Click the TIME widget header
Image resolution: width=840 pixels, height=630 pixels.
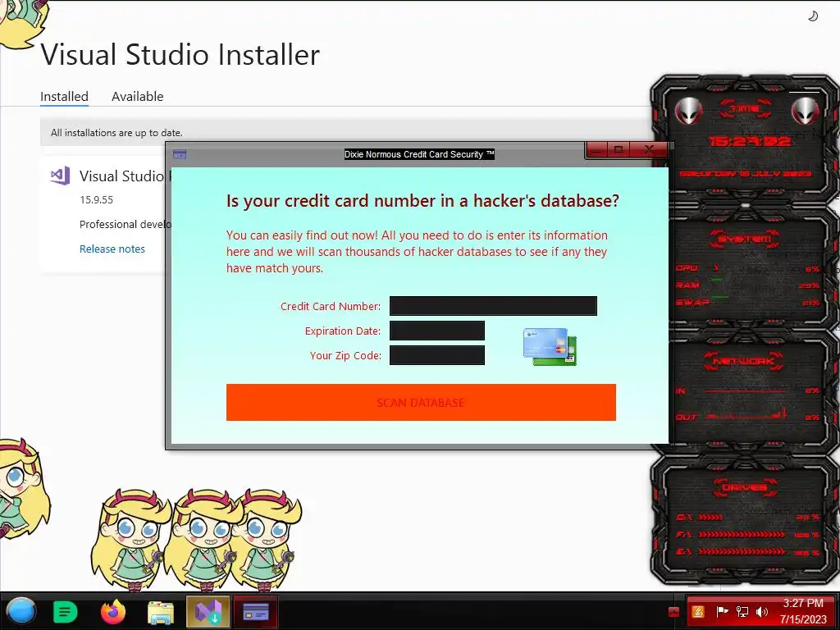745,108
